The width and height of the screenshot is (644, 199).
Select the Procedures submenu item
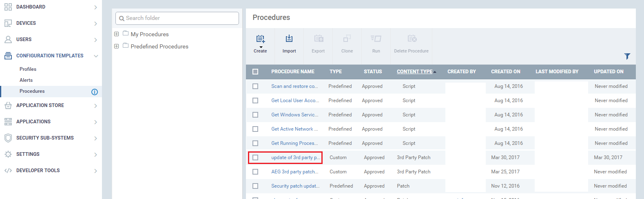point(32,91)
